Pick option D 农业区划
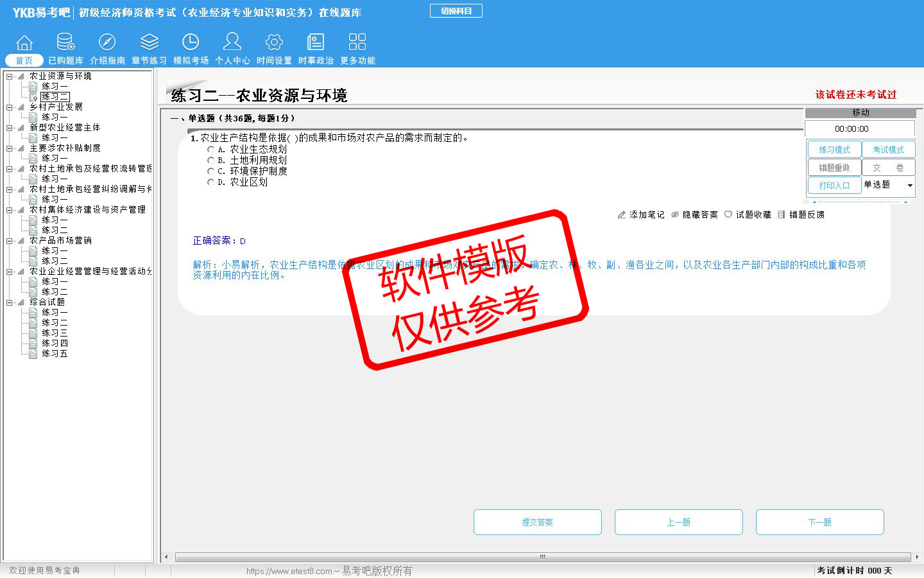Viewport: 924px width, 578px height. click(x=210, y=182)
